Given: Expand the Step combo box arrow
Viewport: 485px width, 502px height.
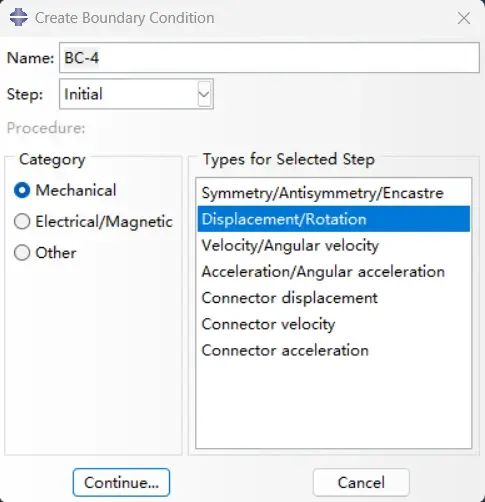Looking at the screenshot, I should point(204,94).
